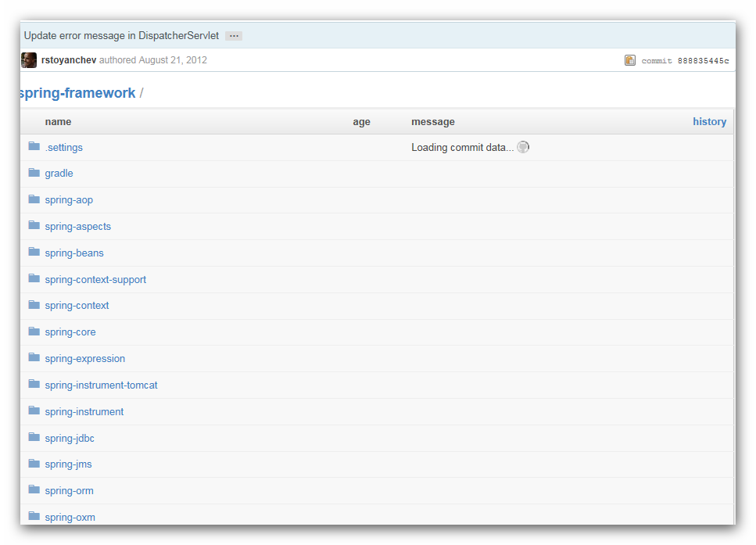756x545 pixels.
Task: Click folder icon beside spring-jms
Action: pyautogui.click(x=34, y=463)
